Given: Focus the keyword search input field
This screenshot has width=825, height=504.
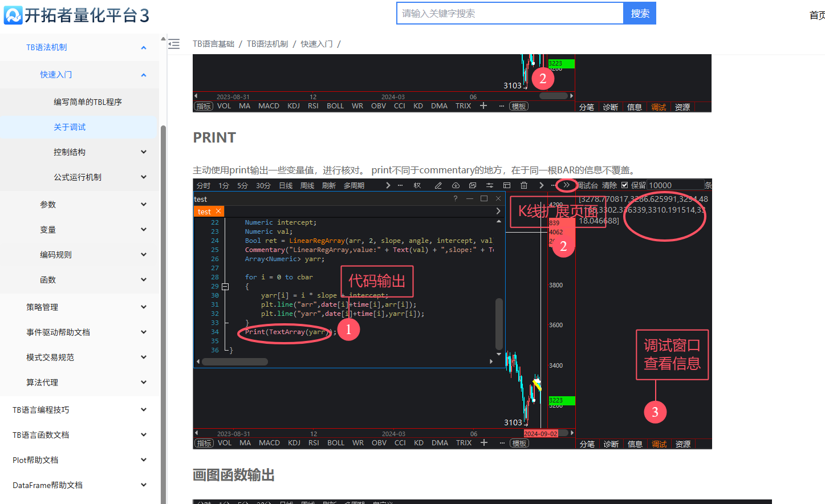Looking at the screenshot, I should (510, 13).
